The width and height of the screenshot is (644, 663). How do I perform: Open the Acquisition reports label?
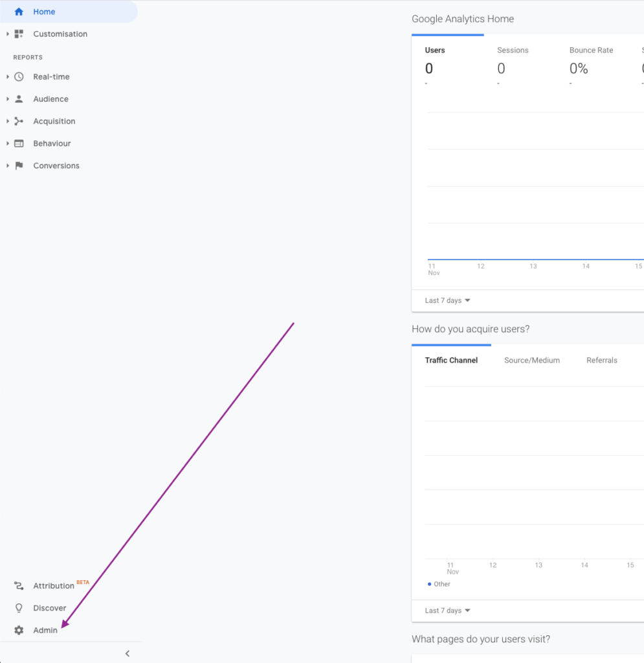click(54, 121)
